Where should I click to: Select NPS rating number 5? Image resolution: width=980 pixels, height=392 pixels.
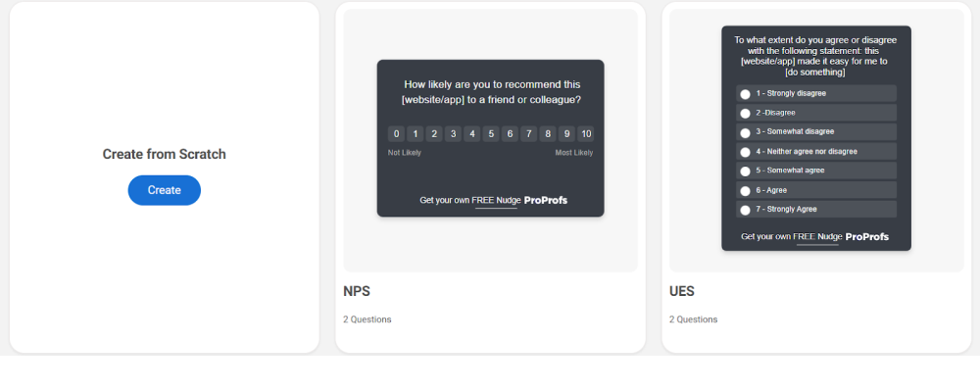point(491,134)
